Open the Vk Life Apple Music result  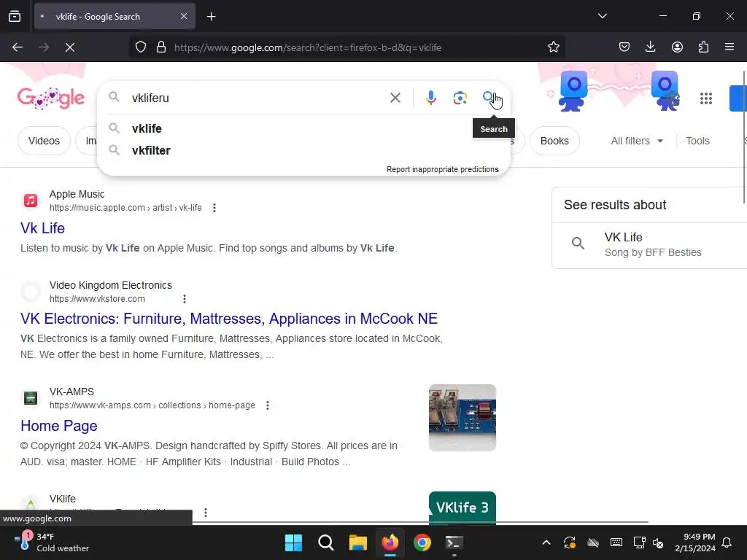[42, 228]
